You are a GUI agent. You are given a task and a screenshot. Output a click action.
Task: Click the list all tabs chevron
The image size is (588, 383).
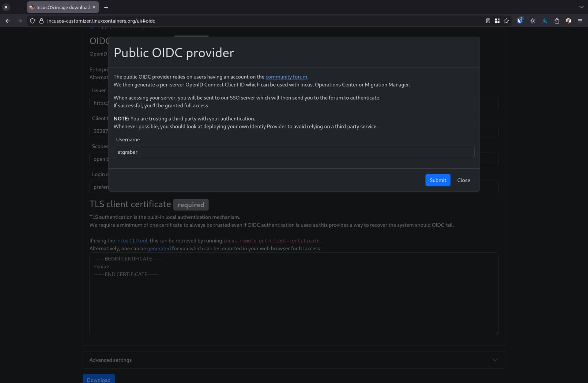(581, 7)
